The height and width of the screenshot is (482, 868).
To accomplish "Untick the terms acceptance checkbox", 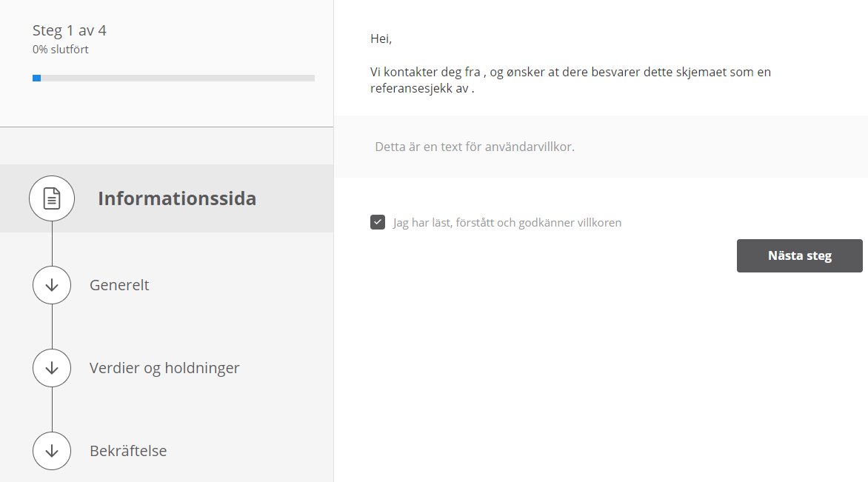I will click(378, 222).
